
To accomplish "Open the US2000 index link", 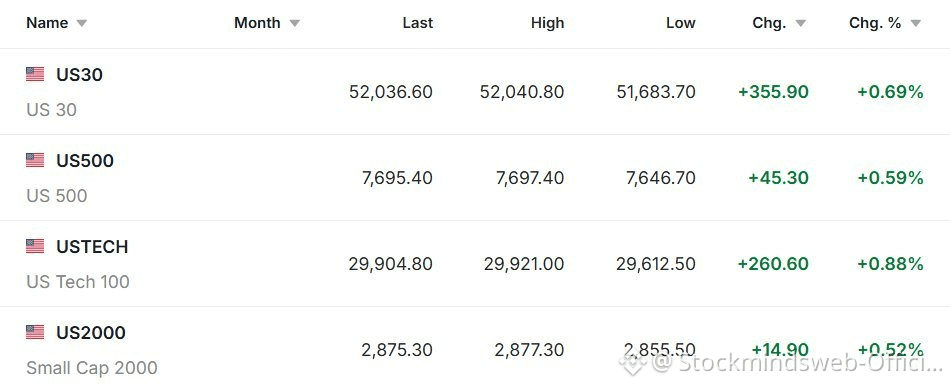I will click(91, 332).
